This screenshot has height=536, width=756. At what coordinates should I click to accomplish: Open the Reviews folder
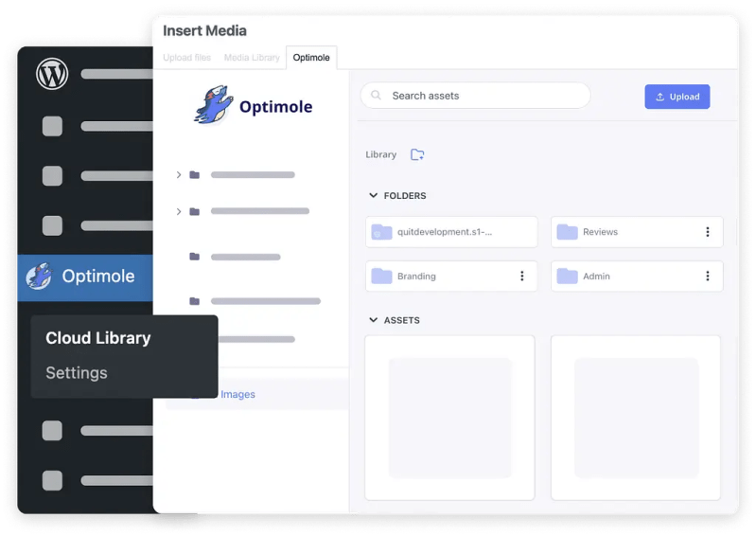pos(637,232)
